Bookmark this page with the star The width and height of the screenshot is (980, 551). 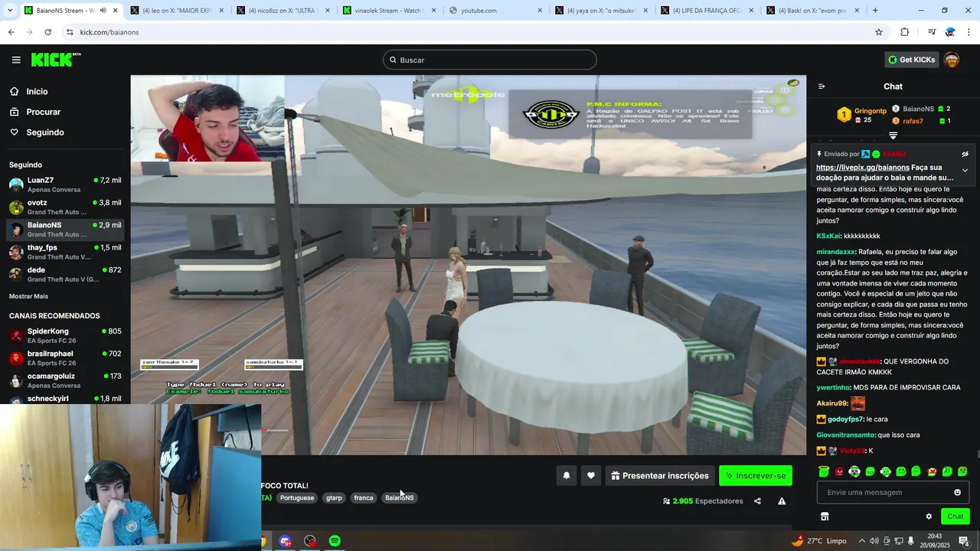pyautogui.click(x=879, y=32)
